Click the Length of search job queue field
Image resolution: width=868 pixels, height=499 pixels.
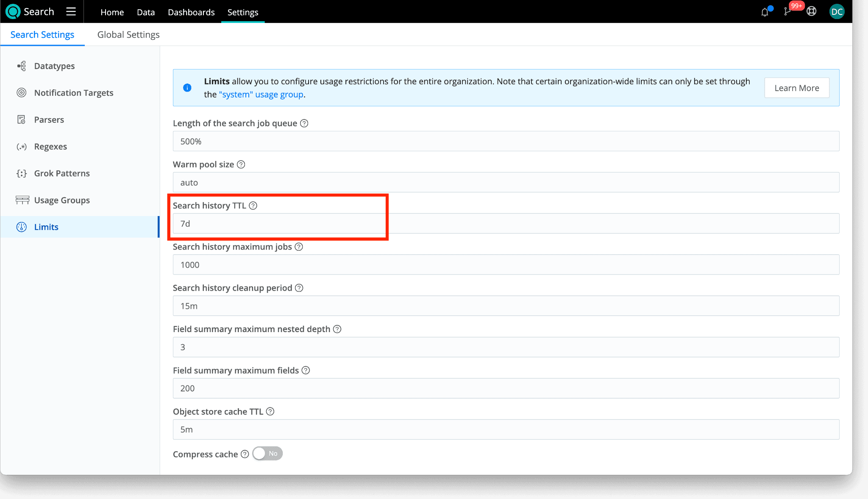pos(506,141)
